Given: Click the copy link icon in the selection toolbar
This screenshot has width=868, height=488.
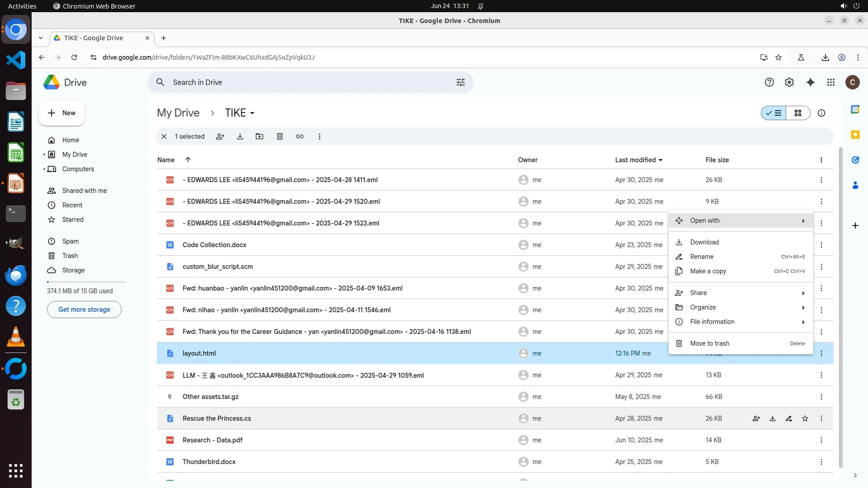Looking at the screenshot, I should pos(300,136).
